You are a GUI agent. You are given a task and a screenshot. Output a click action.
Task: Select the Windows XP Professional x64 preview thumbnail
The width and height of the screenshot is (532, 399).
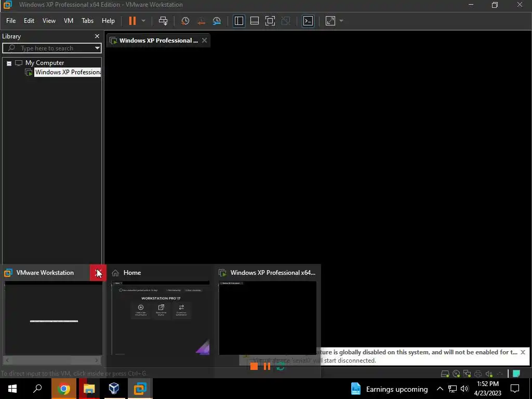[268, 318]
